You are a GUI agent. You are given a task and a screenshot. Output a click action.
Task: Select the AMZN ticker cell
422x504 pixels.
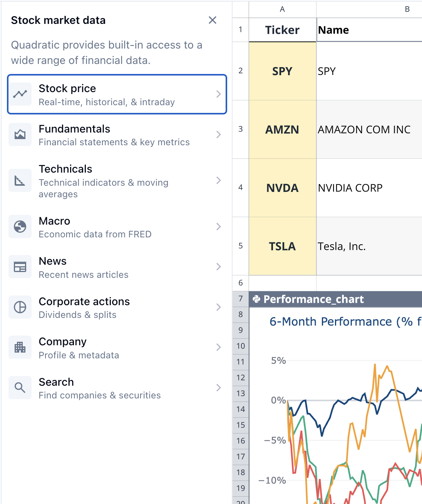(x=283, y=129)
